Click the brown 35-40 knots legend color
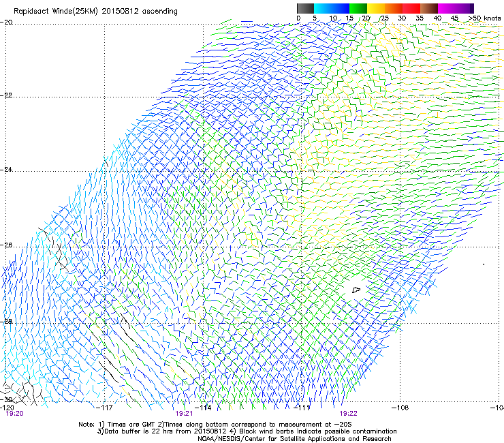Viewport: 504px width, 443px height. (429, 8)
